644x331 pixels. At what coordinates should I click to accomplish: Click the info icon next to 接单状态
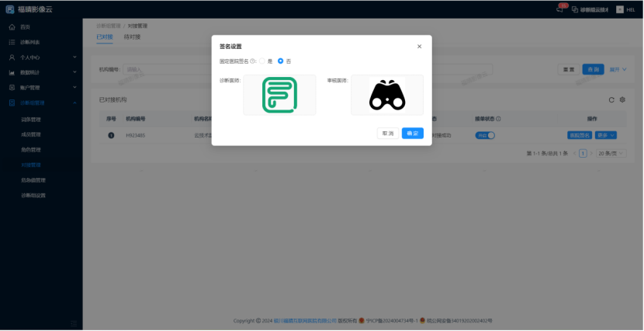[x=498, y=119]
